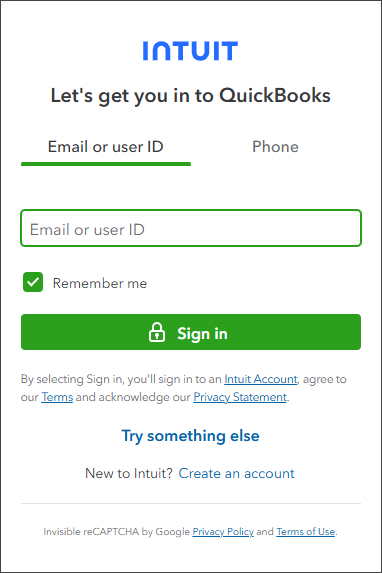Image resolution: width=382 pixels, height=573 pixels.
Task: Click the By selecting Sign in disclaimer text
Action: click(184, 388)
